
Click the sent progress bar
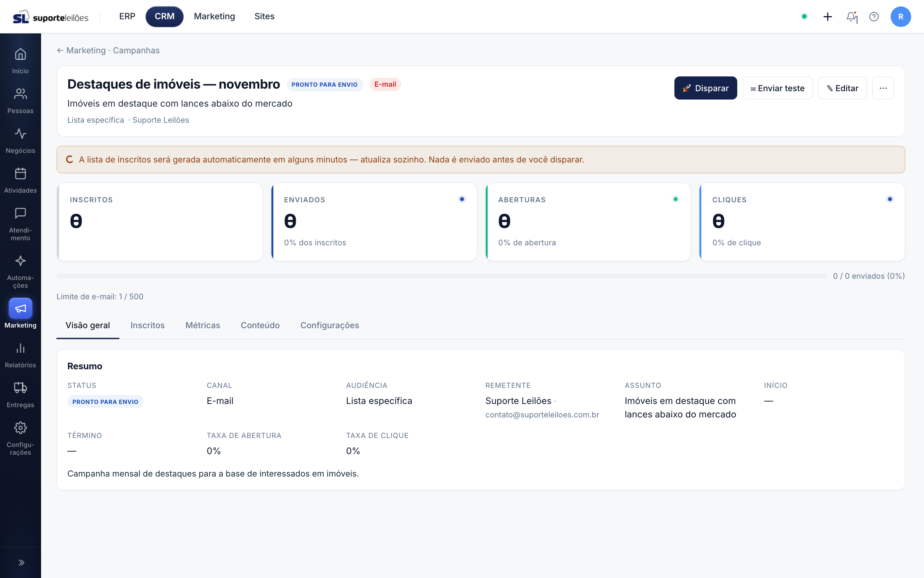click(441, 276)
